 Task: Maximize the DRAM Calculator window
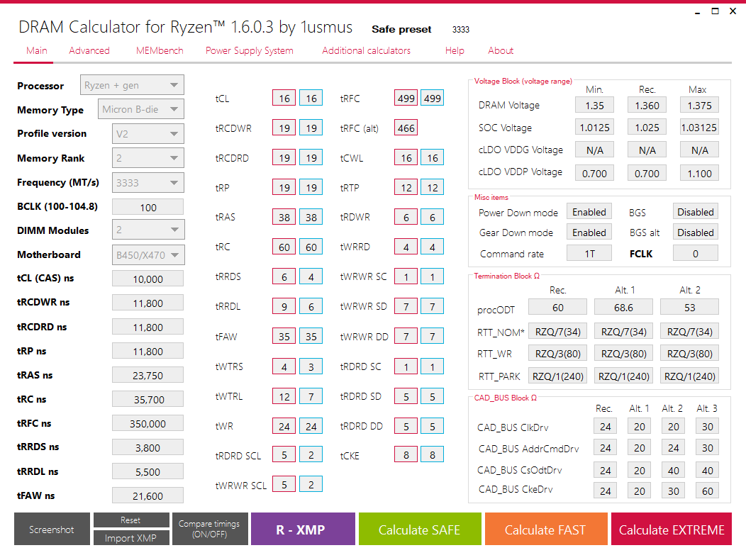(x=715, y=11)
